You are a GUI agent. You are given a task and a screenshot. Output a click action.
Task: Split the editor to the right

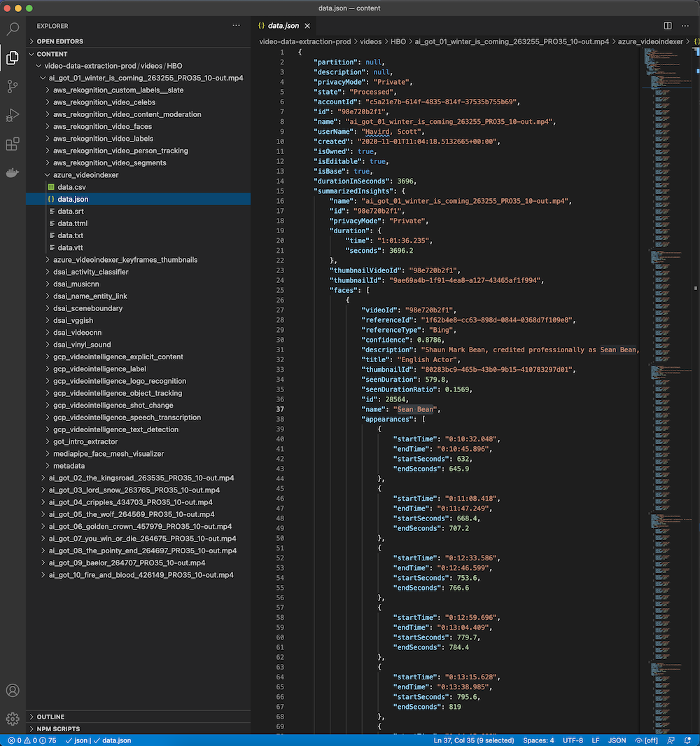668,26
